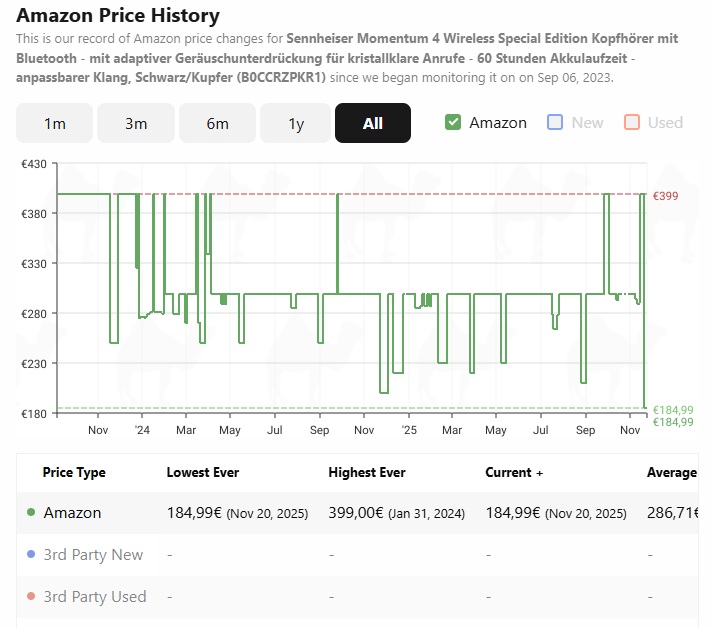
Task: Select the 3m time range
Action: pyautogui.click(x=136, y=123)
